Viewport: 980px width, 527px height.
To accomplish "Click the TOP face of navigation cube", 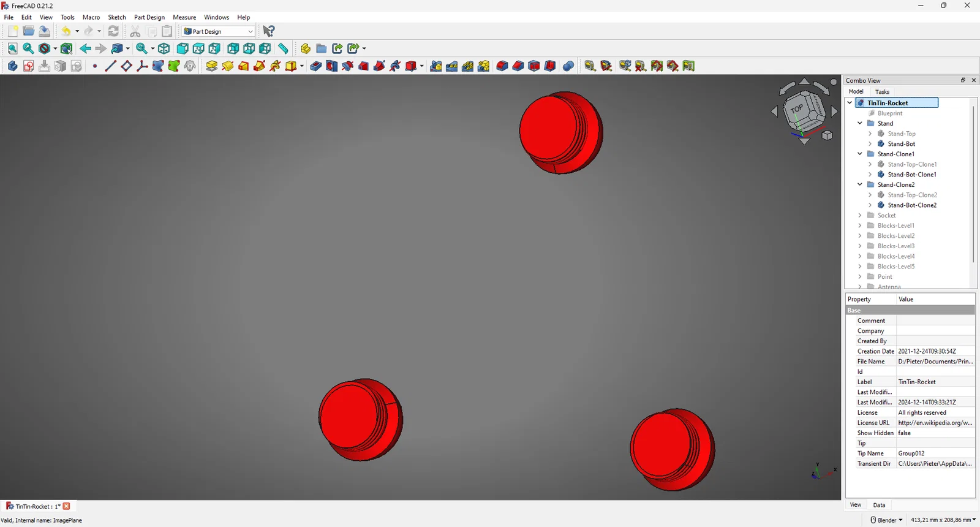I will (x=797, y=108).
